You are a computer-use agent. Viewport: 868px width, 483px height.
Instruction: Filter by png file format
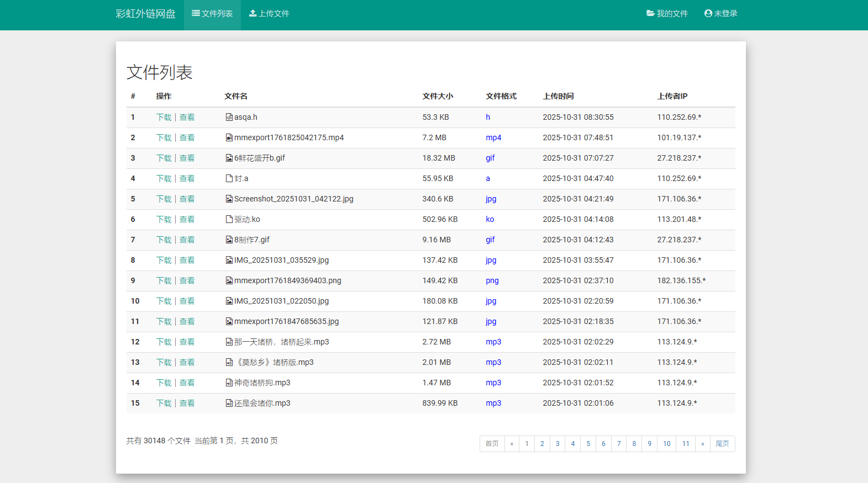[x=492, y=280]
